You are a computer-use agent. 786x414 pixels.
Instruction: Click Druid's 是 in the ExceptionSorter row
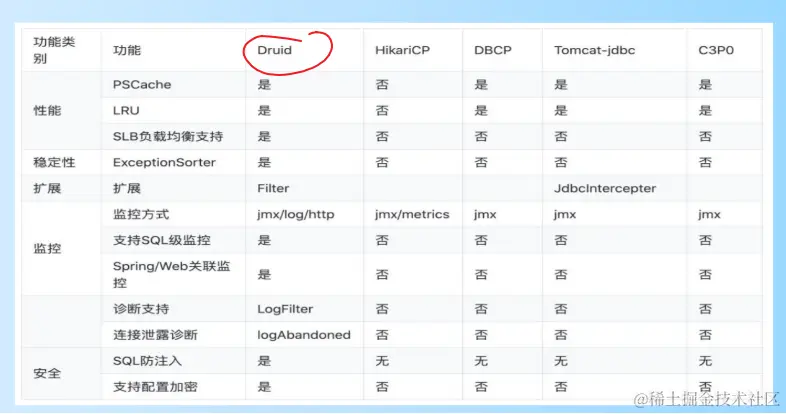coord(264,162)
